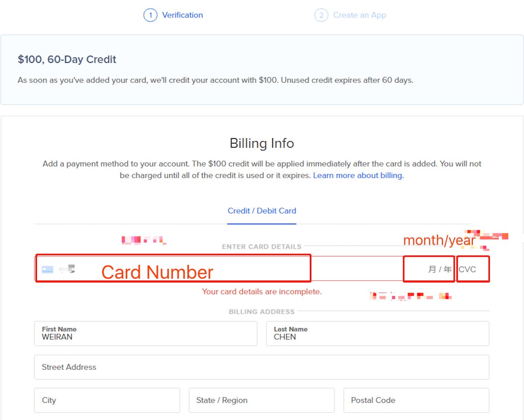
Task: Follow the Learn more about billing link
Action: tap(358, 175)
